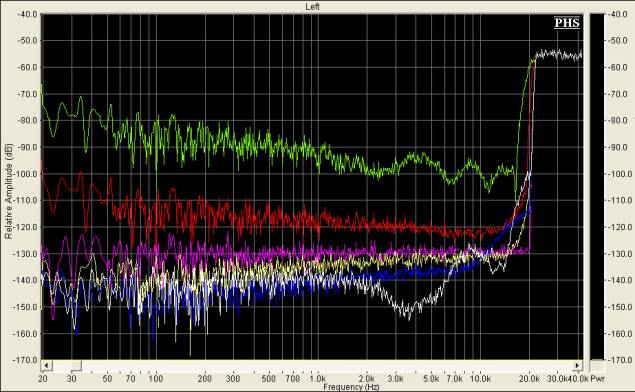Screen dimensions: 635x392
Task: Click the PHS logo in graph corner
Action: [x=567, y=23]
